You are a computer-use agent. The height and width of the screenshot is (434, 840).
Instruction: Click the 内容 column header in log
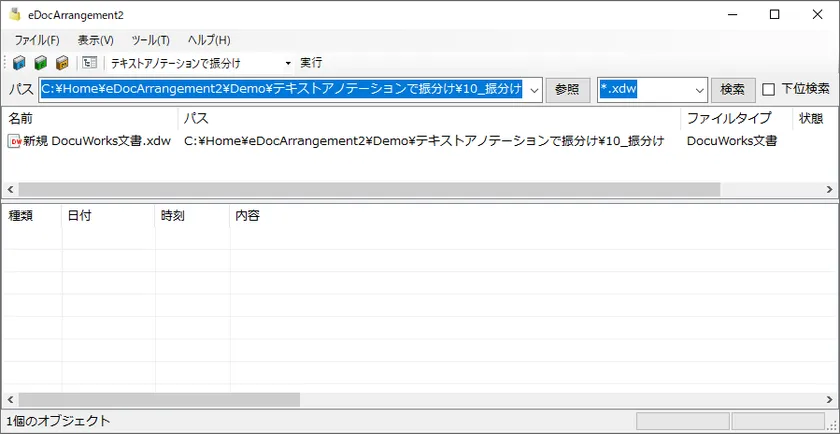click(534, 216)
